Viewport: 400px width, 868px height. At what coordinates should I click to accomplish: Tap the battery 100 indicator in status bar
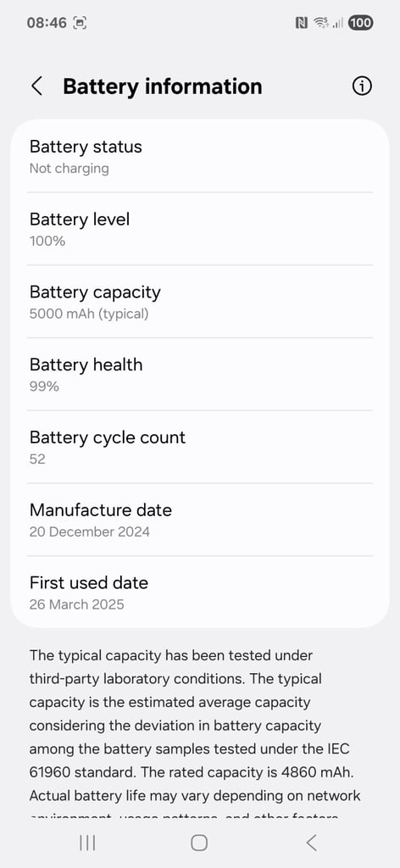click(x=360, y=23)
